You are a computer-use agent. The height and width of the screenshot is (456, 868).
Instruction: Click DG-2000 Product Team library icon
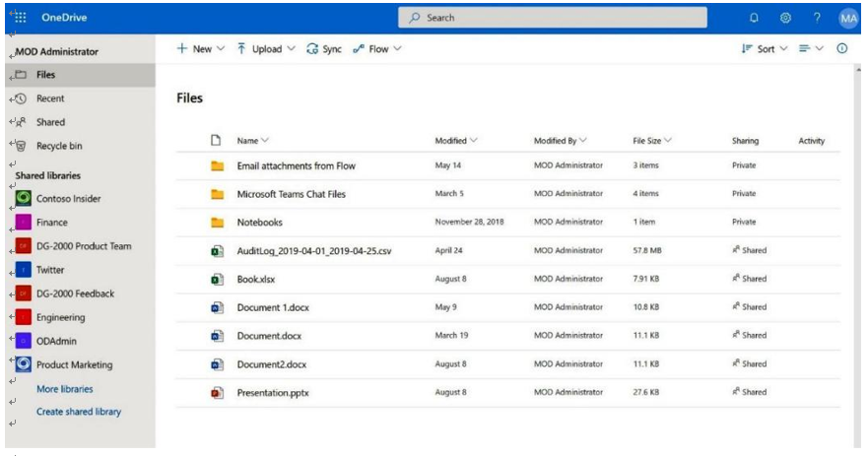click(24, 245)
